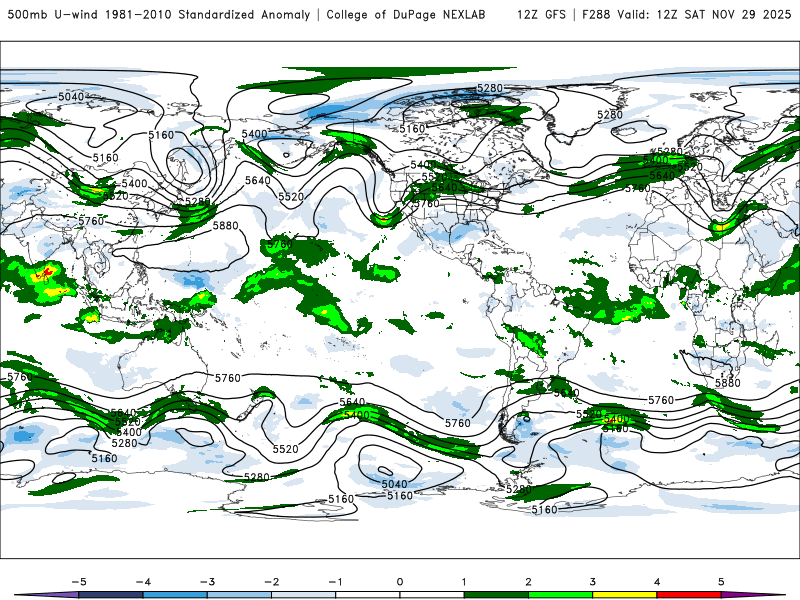Click the '5880' contour label near southern Africa

[x=728, y=383]
